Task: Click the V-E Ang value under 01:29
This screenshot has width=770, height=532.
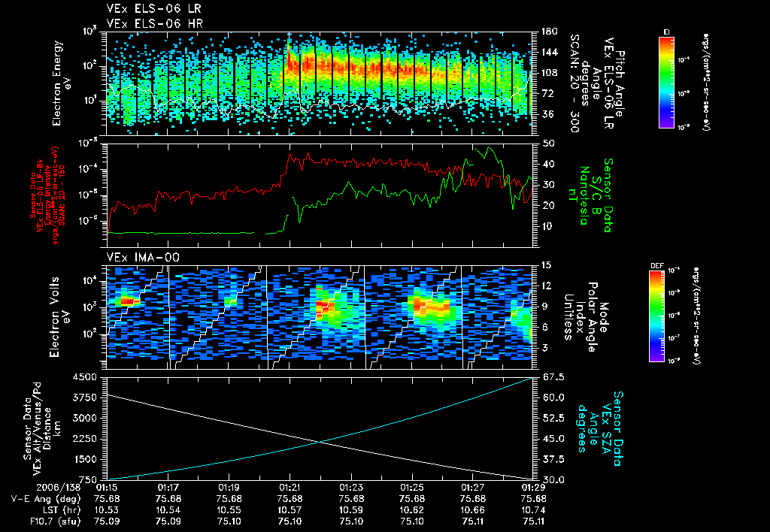Action: click(x=533, y=499)
